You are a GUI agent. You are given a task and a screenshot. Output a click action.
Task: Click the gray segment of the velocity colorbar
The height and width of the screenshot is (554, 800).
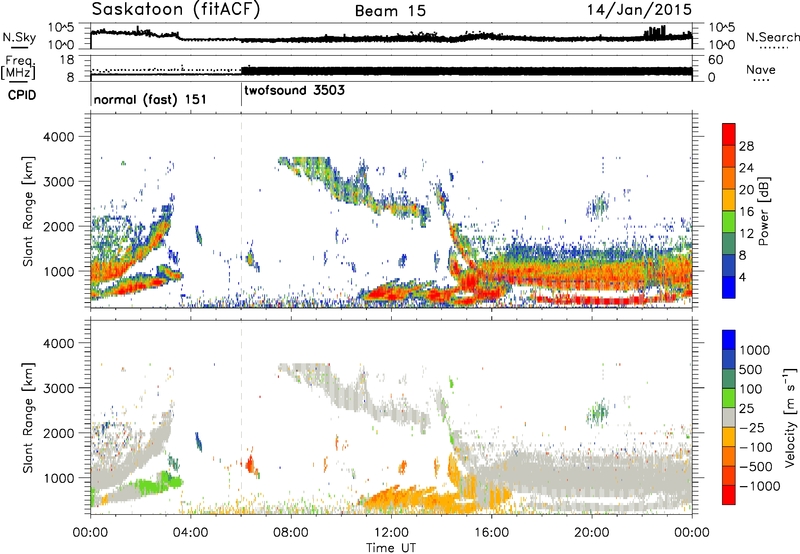pyautogui.click(x=729, y=417)
